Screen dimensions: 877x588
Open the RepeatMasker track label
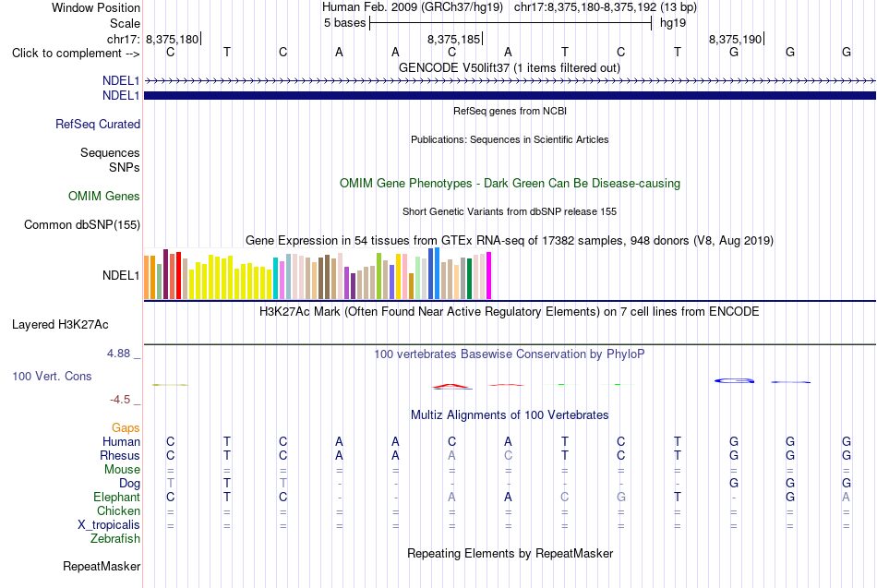click(102, 566)
